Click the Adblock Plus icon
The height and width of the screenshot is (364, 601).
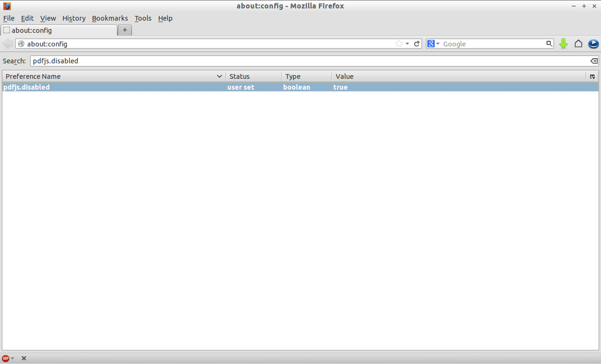(x=6, y=358)
